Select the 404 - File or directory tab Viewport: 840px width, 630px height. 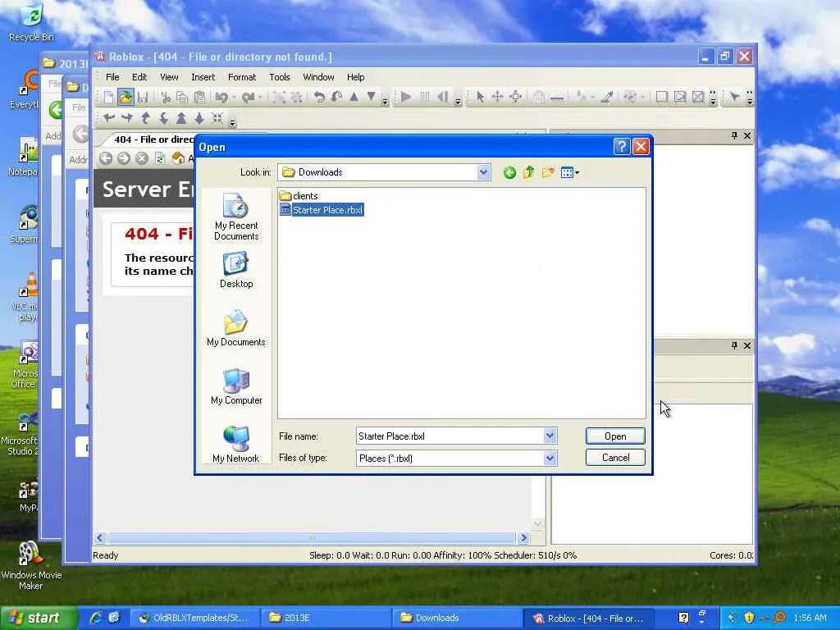point(150,139)
